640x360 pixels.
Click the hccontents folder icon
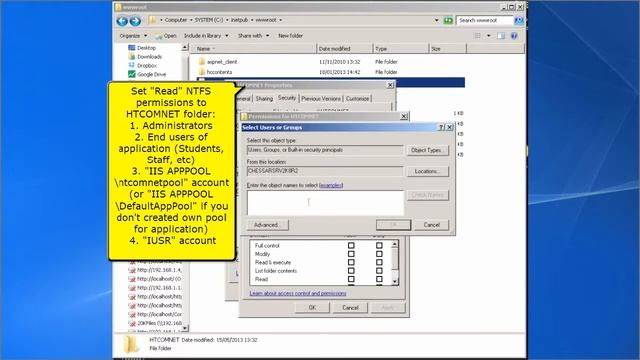tap(202, 72)
